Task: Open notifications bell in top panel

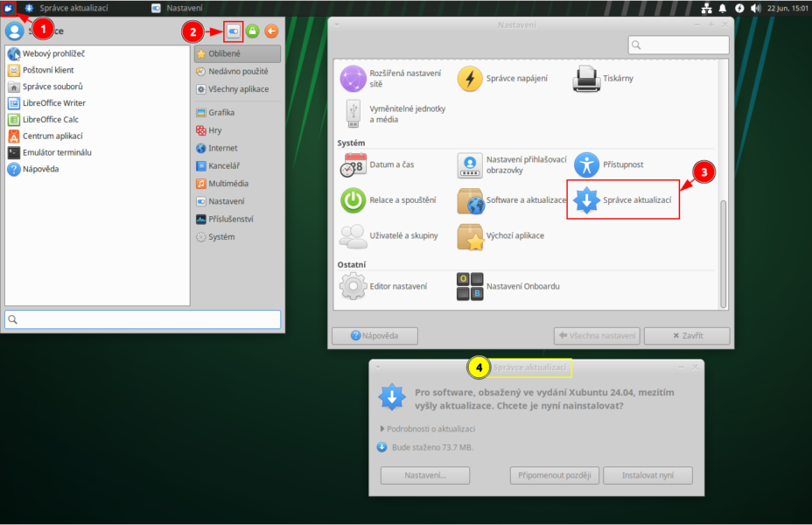Action: click(723, 8)
